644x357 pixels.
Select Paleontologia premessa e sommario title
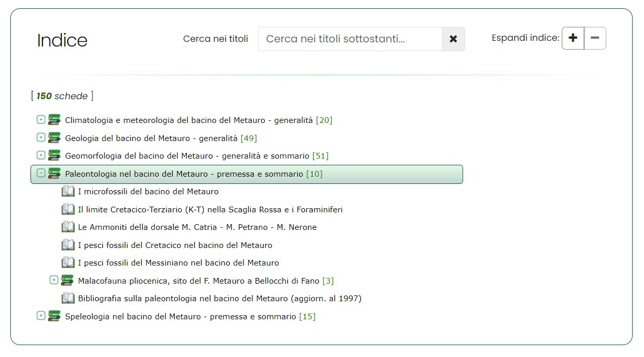tap(183, 174)
